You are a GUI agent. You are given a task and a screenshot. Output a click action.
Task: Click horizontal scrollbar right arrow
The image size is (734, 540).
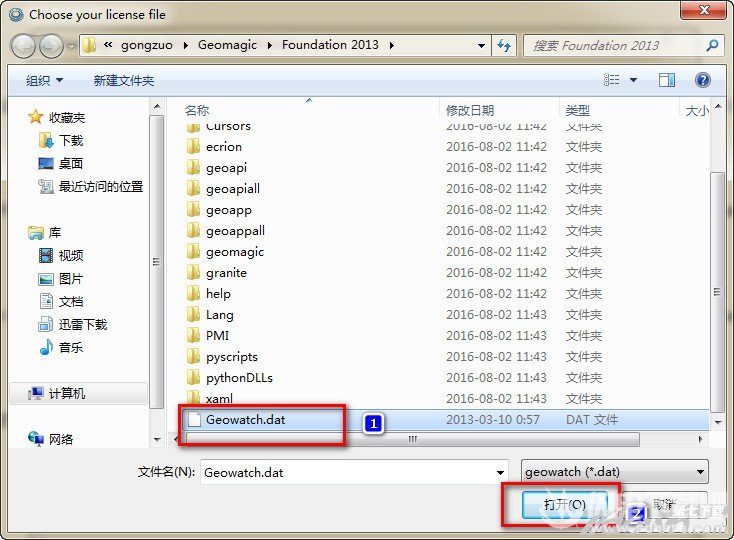701,439
